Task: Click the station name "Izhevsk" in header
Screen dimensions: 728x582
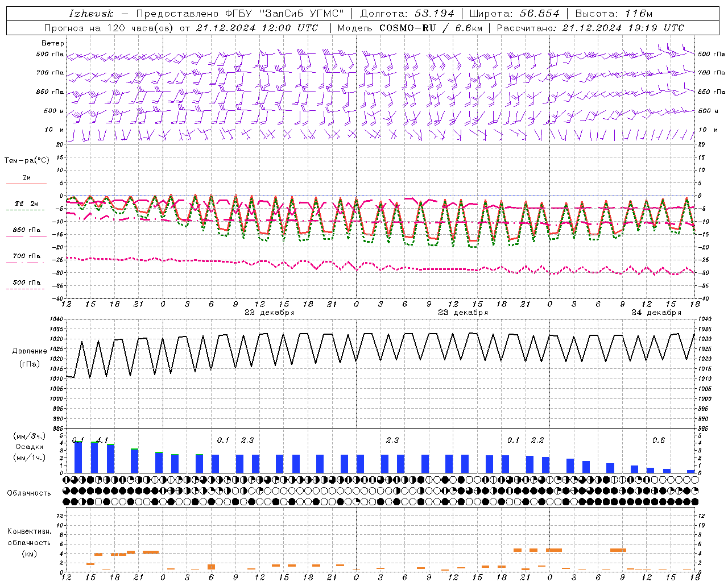Action: [x=91, y=14]
